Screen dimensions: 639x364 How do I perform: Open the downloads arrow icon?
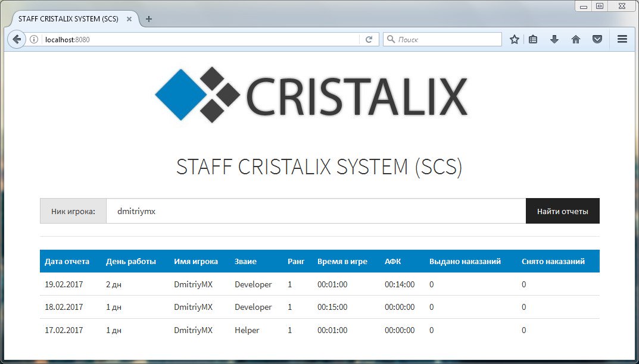[554, 39]
